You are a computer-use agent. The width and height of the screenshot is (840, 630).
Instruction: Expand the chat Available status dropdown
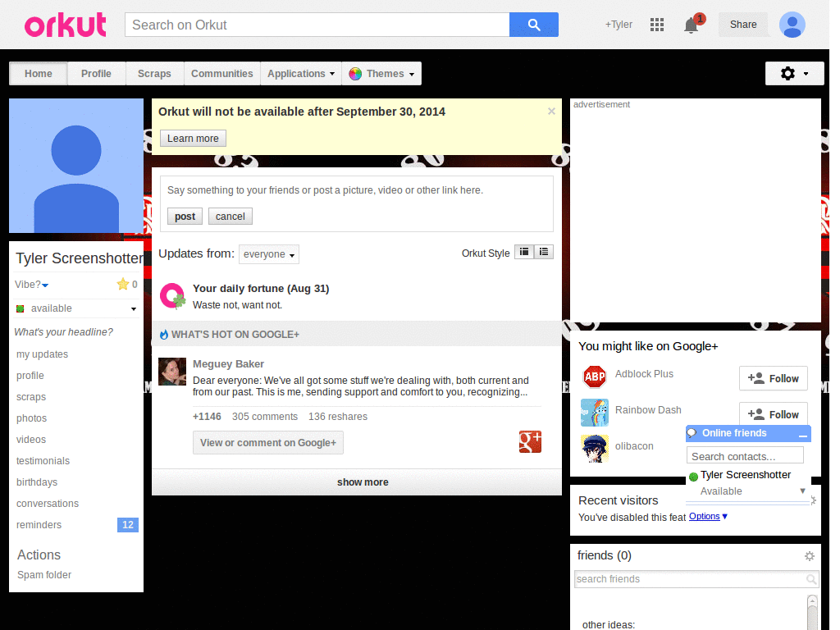pyautogui.click(x=802, y=491)
